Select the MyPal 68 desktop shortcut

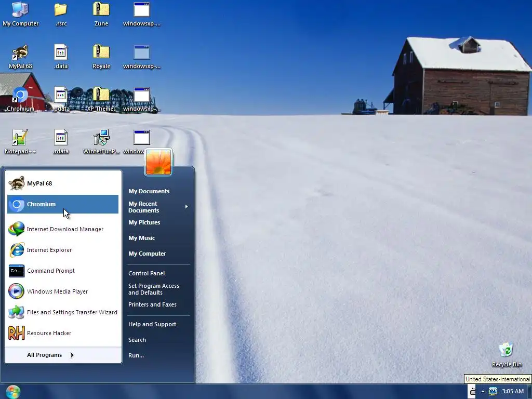(20, 57)
